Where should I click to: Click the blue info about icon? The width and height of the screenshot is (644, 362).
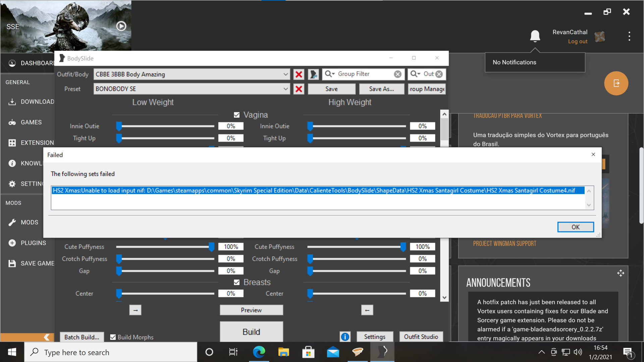(345, 337)
